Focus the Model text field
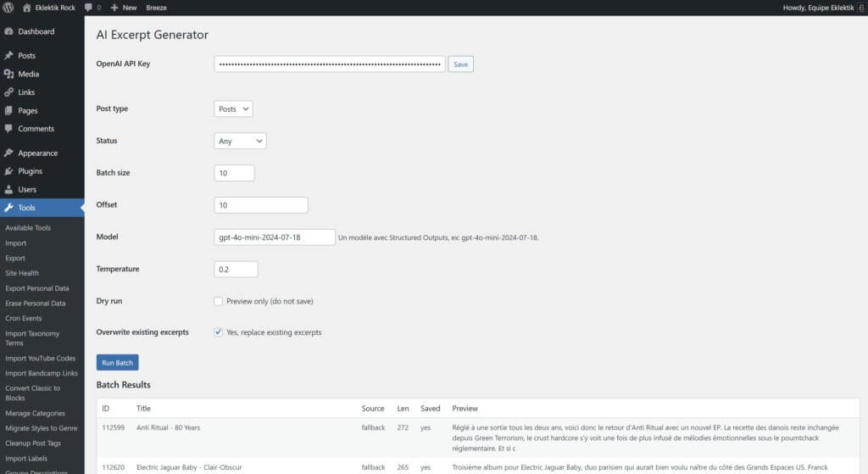Screen dimensions: 868x474 point(275,237)
